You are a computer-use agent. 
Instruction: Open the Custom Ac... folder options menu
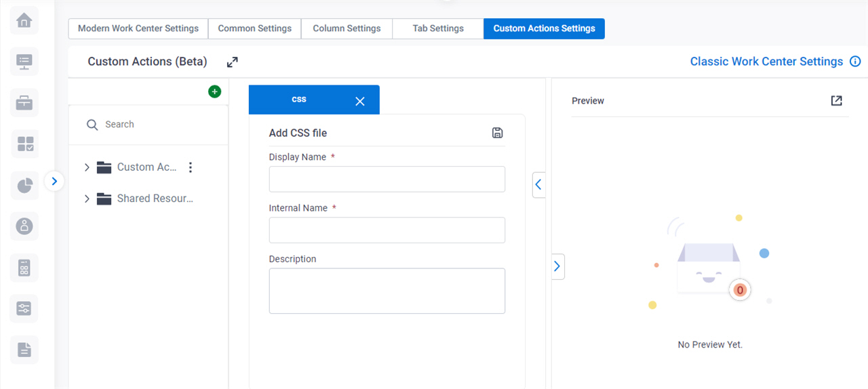[x=191, y=167]
